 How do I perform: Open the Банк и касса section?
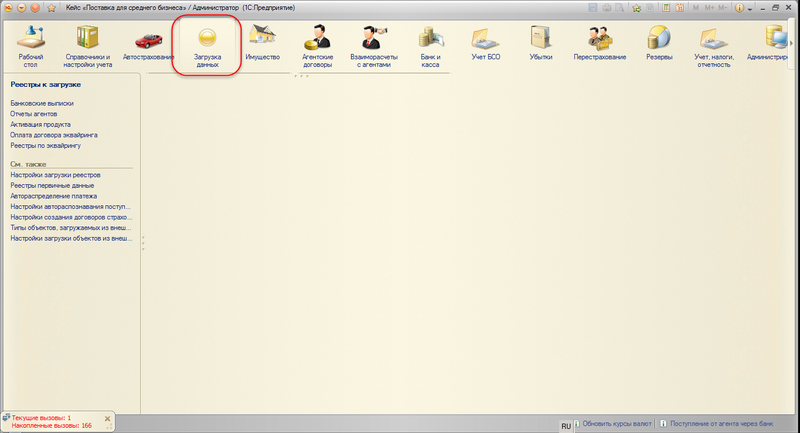pos(431,46)
